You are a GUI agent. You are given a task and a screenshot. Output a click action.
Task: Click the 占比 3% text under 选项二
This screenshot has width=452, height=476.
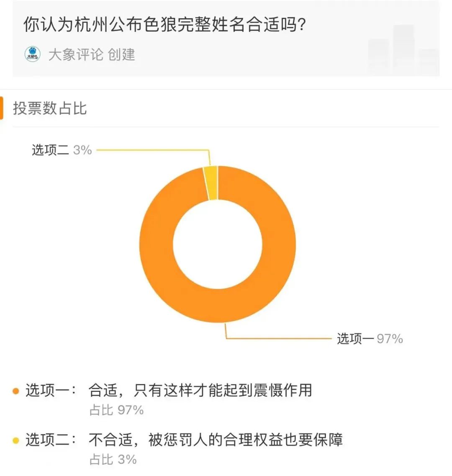pos(113,459)
